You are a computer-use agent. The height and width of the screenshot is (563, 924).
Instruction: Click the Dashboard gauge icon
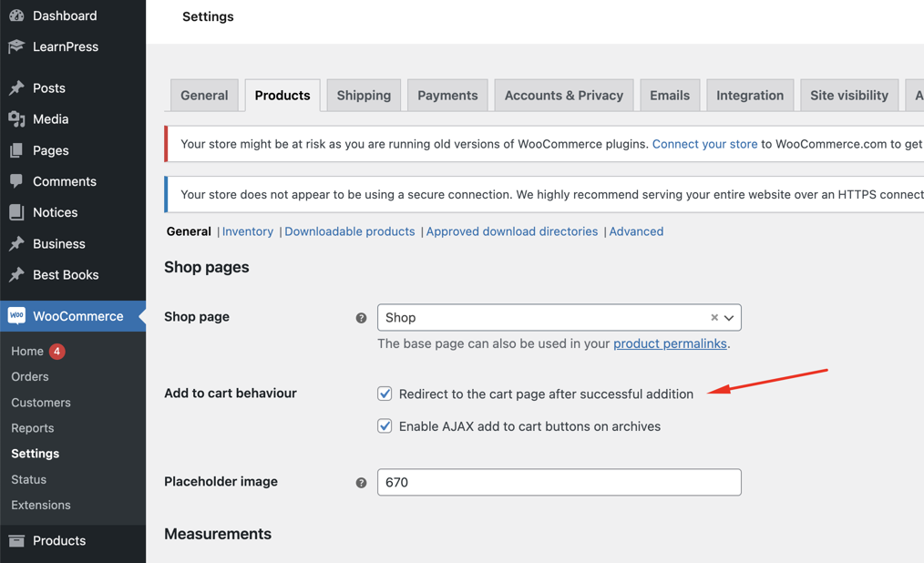pos(16,15)
